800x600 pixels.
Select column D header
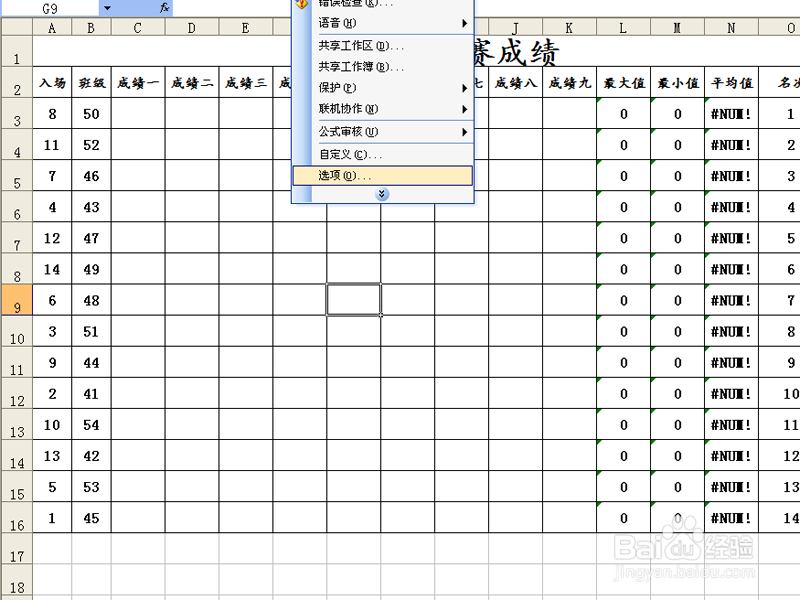coord(192,28)
